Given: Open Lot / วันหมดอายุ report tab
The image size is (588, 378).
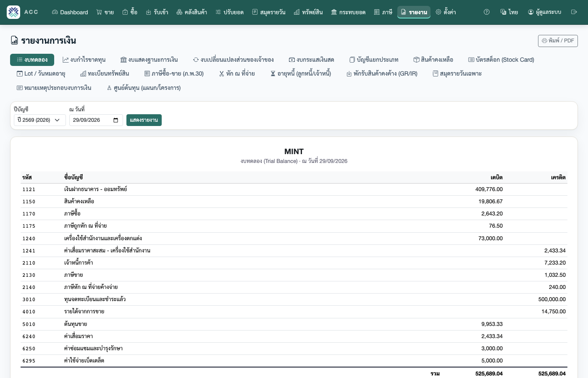Looking at the screenshot, I should pyautogui.click(x=41, y=73).
